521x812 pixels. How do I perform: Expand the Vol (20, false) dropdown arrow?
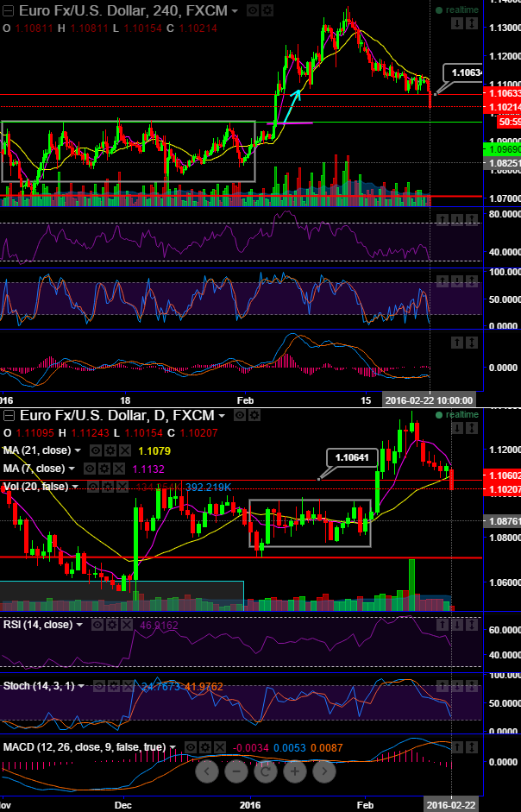(76, 487)
